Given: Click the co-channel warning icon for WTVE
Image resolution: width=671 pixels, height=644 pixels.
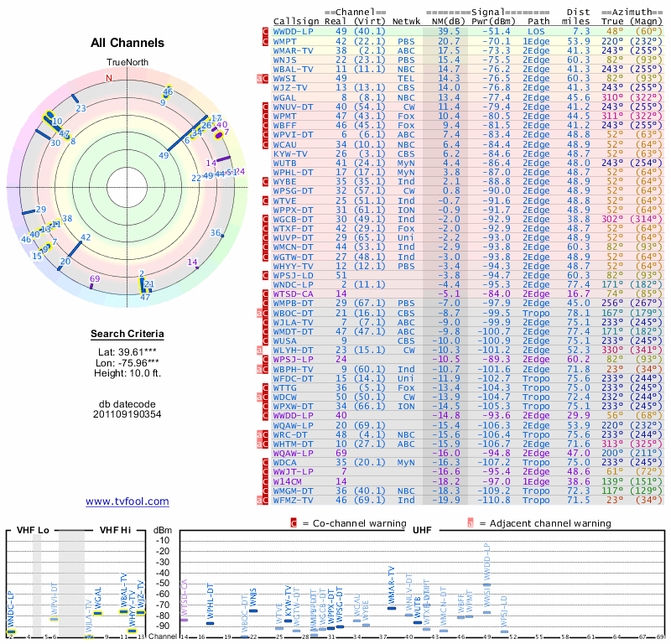Looking at the screenshot, I should [x=265, y=200].
